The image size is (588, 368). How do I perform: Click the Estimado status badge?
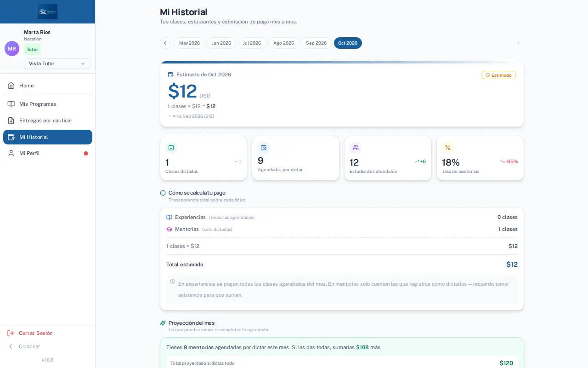(498, 75)
